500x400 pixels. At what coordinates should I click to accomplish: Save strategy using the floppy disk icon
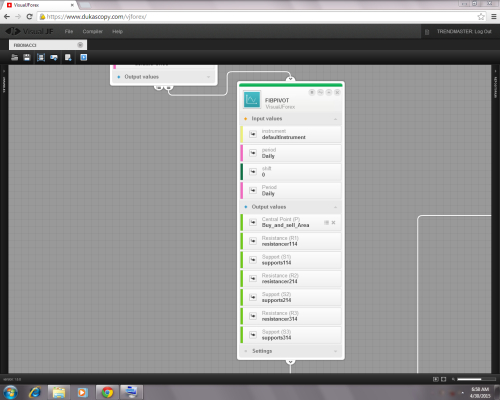click(27, 57)
